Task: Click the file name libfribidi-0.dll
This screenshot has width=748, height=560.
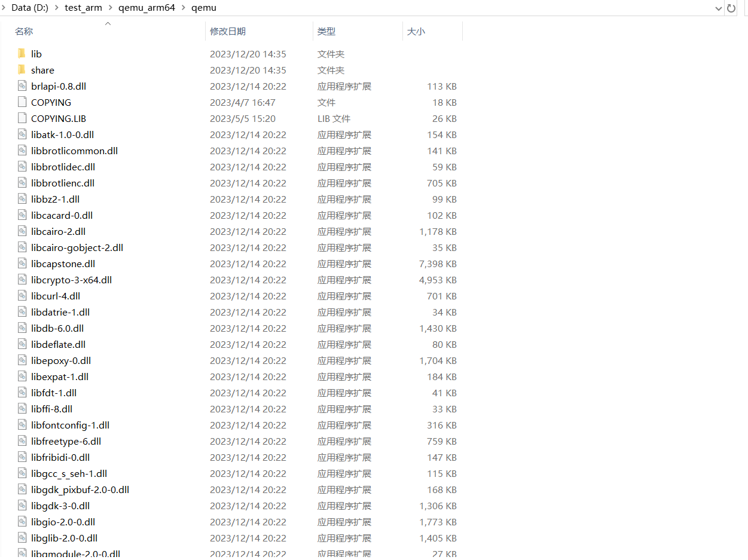Action: [x=60, y=457]
